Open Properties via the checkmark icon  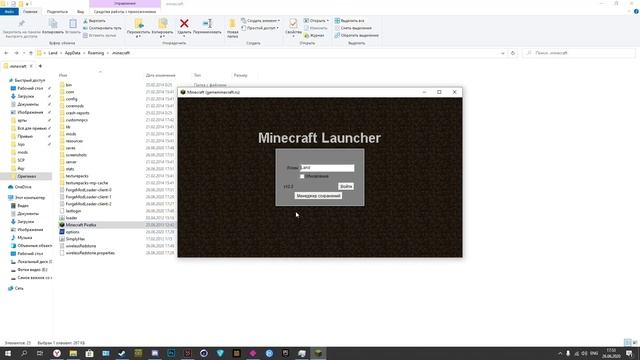coord(293,23)
